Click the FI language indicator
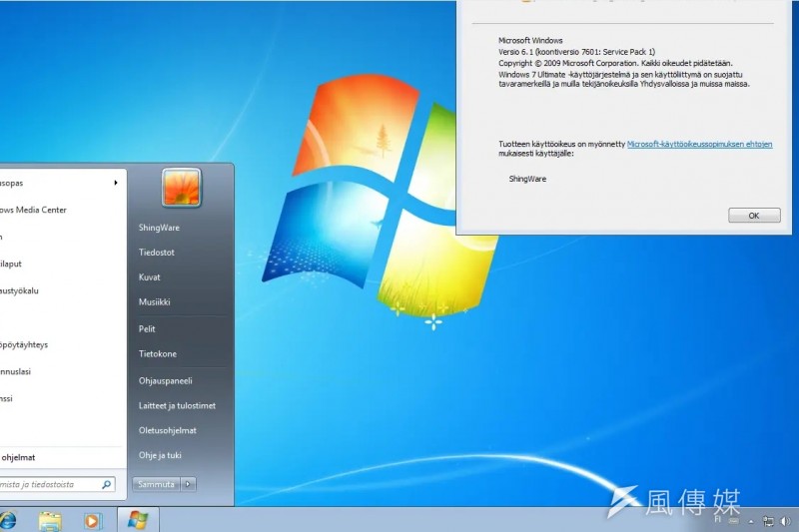Screen dimensions: 799x532 coord(718,519)
